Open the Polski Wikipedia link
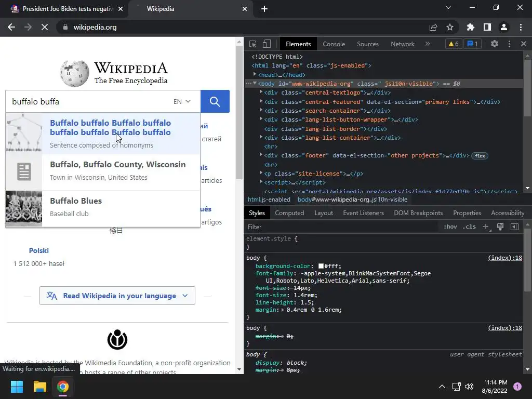Image resolution: width=532 pixels, height=399 pixels. (38, 250)
